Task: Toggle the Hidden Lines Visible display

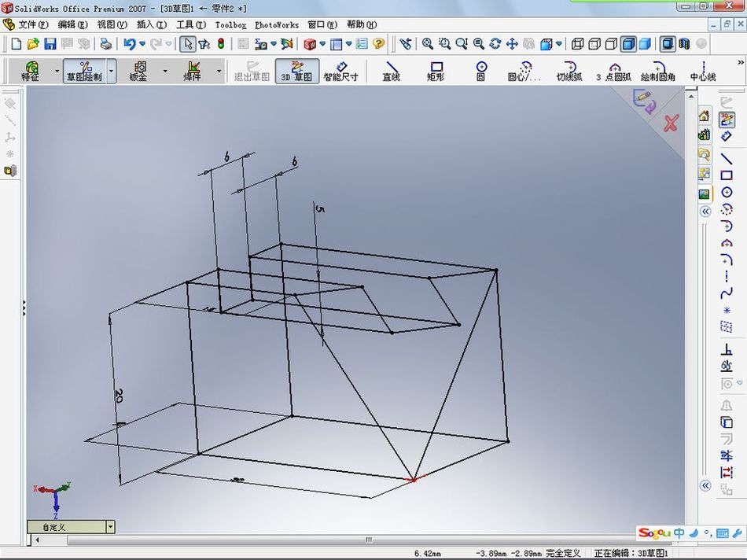Action: (594, 44)
